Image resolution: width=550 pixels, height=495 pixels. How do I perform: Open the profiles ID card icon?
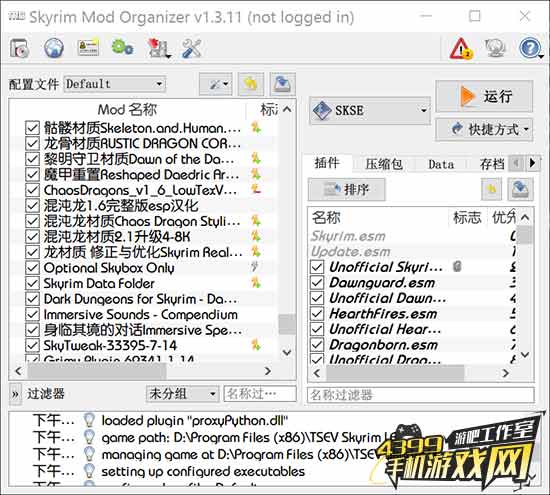(x=88, y=47)
